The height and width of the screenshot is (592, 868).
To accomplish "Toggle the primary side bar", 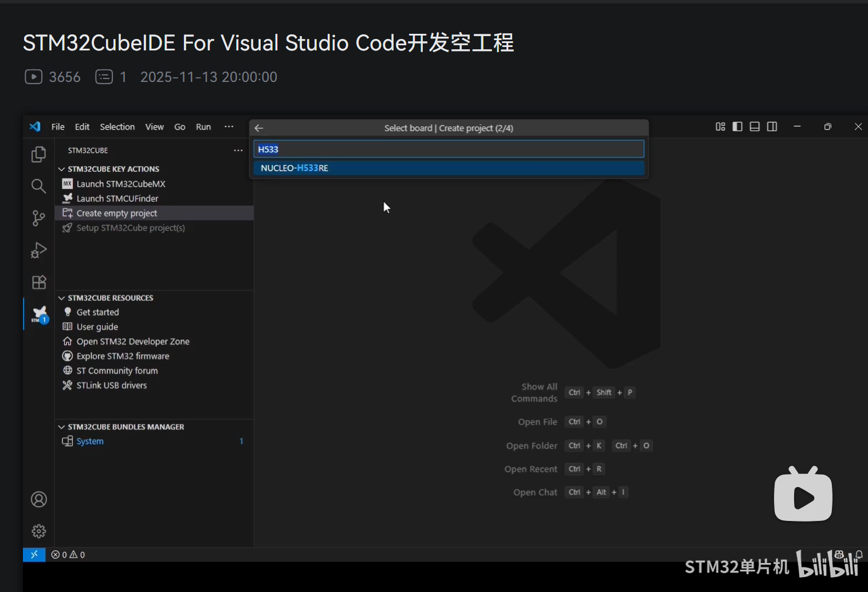I will (x=737, y=127).
